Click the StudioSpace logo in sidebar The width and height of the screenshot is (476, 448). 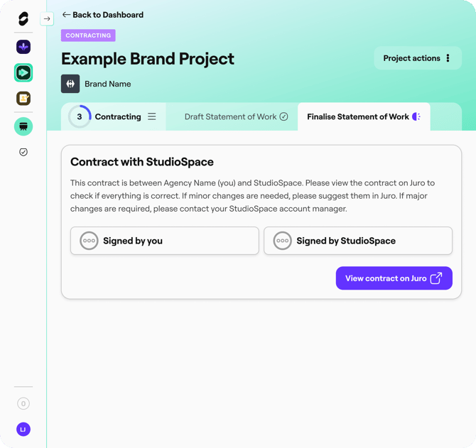[23, 19]
